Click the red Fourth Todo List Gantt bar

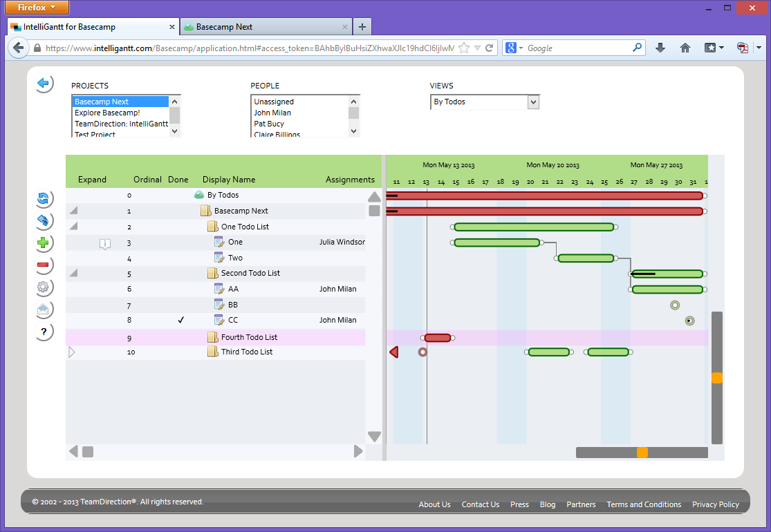pyautogui.click(x=438, y=338)
